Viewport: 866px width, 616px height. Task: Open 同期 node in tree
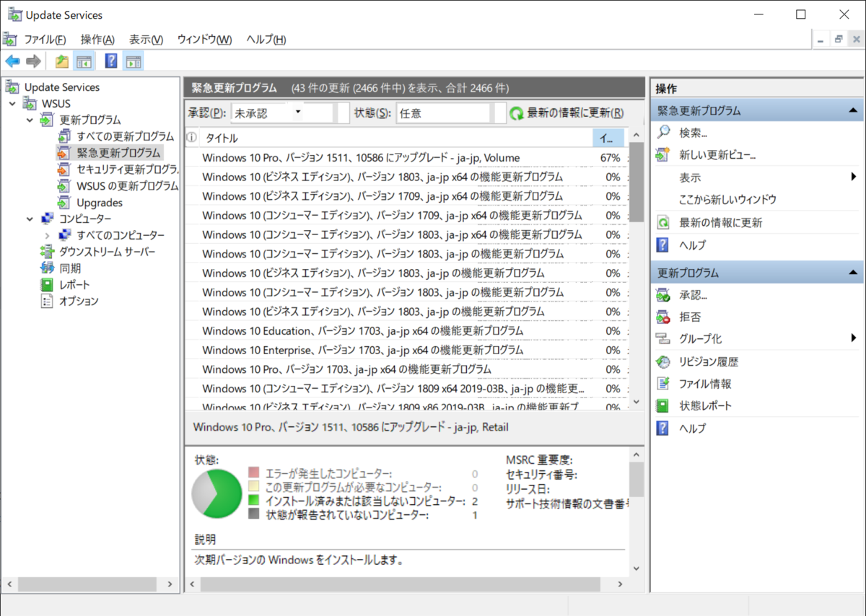coord(69,268)
